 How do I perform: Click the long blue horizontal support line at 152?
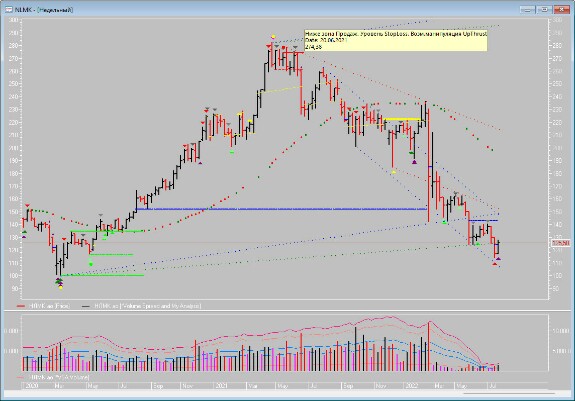(281, 209)
